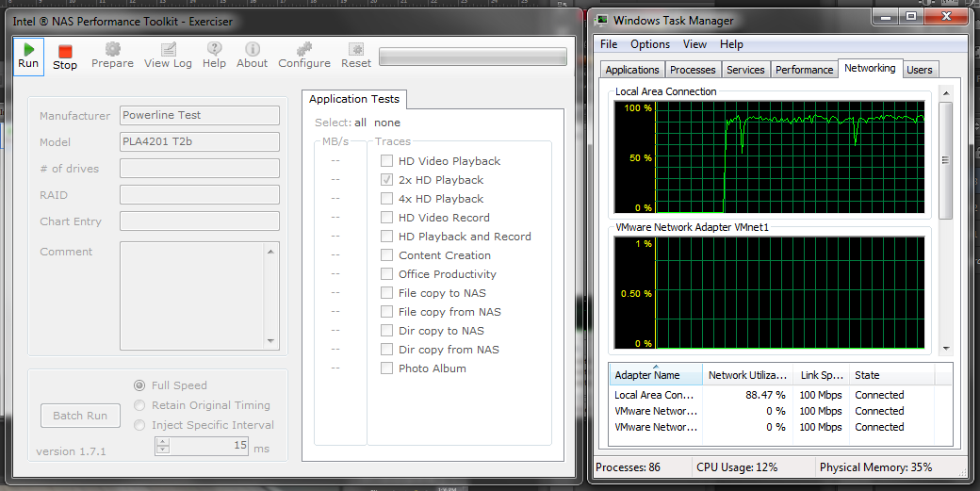Click the 88.47 % utilization value
Screen dimensions: 980x491
765,395
